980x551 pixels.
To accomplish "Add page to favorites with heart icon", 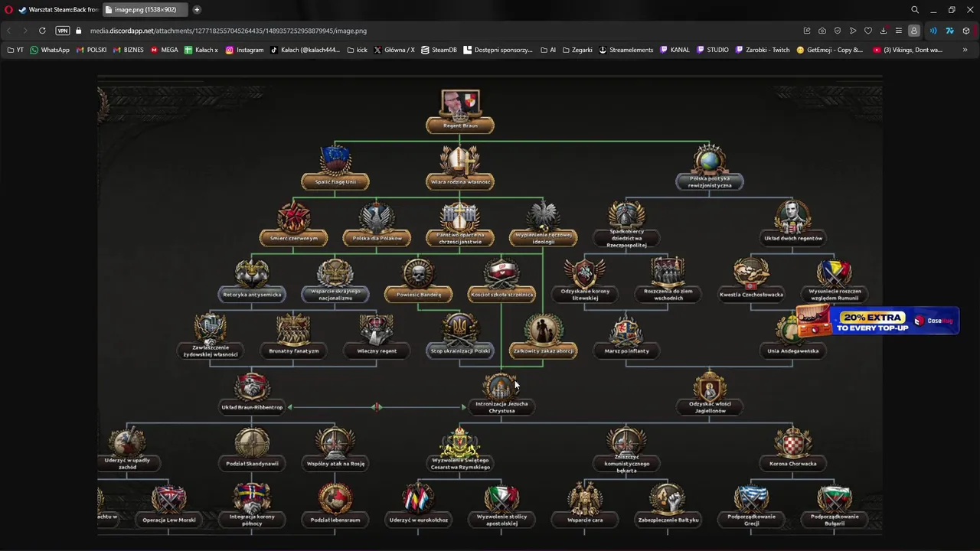I will coord(868,31).
